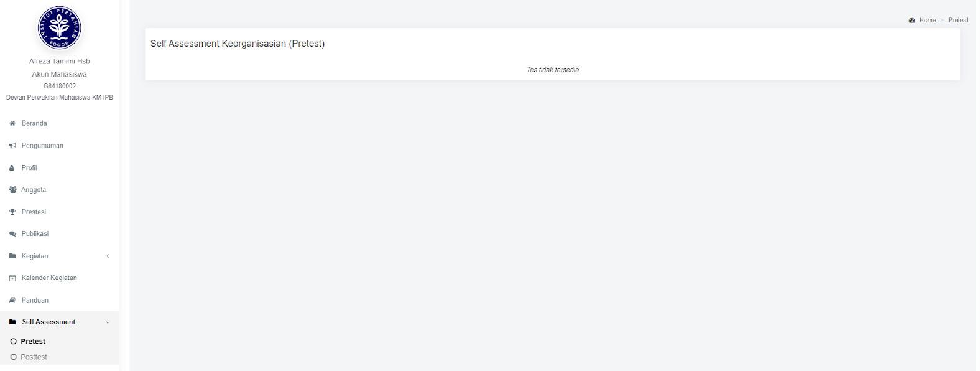Click the IPB university logo
Image resolution: width=980 pixels, height=371 pixels.
click(x=59, y=28)
